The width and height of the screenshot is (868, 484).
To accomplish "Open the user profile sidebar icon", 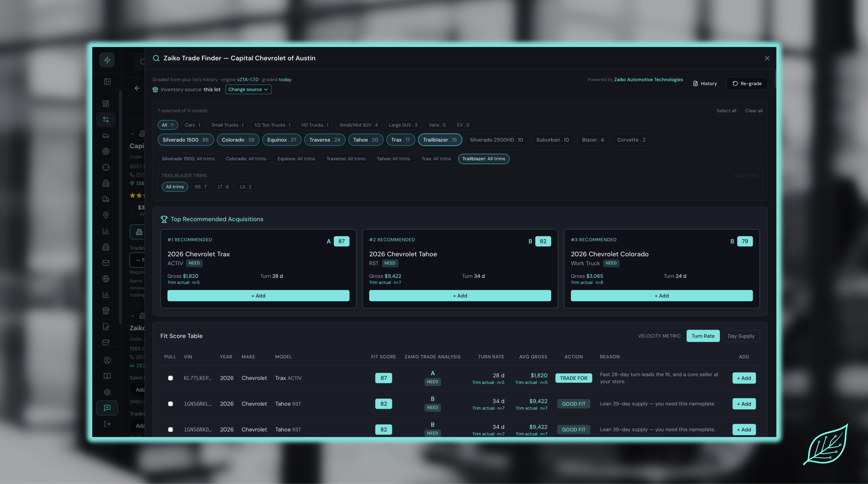I will coord(107,360).
